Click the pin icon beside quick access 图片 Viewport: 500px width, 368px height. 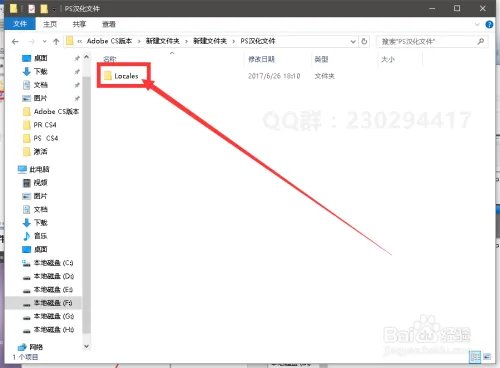point(77,98)
